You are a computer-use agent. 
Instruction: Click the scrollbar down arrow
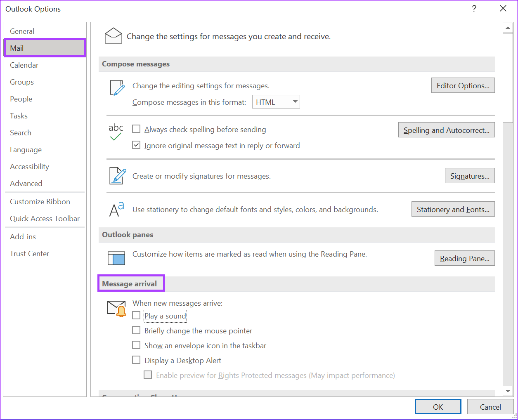coord(508,391)
